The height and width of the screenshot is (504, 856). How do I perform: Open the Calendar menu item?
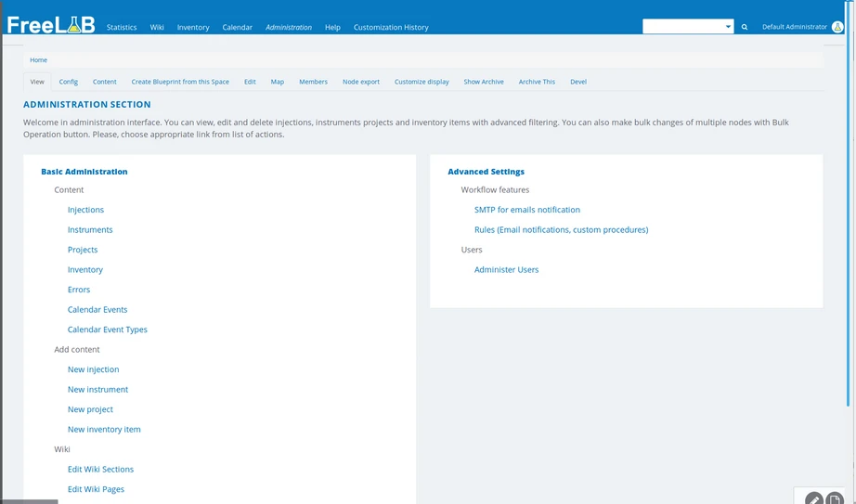pos(237,27)
